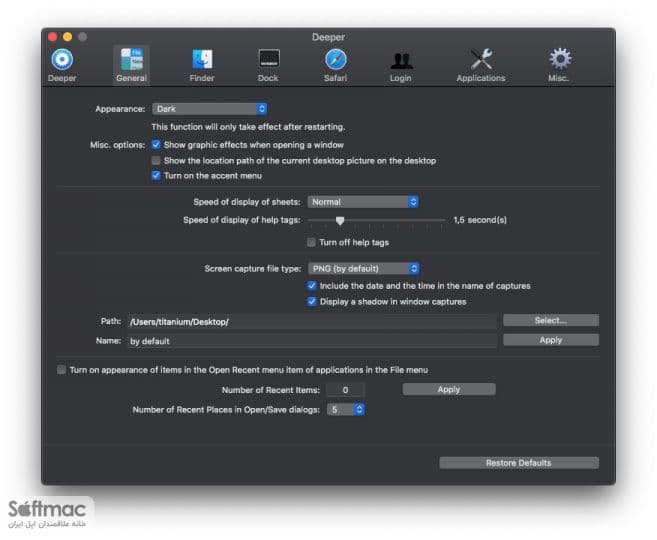This screenshot has height=540, width=657.
Task: Uncheck Show graphic effects when opening a window
Action: pos(156,145)
